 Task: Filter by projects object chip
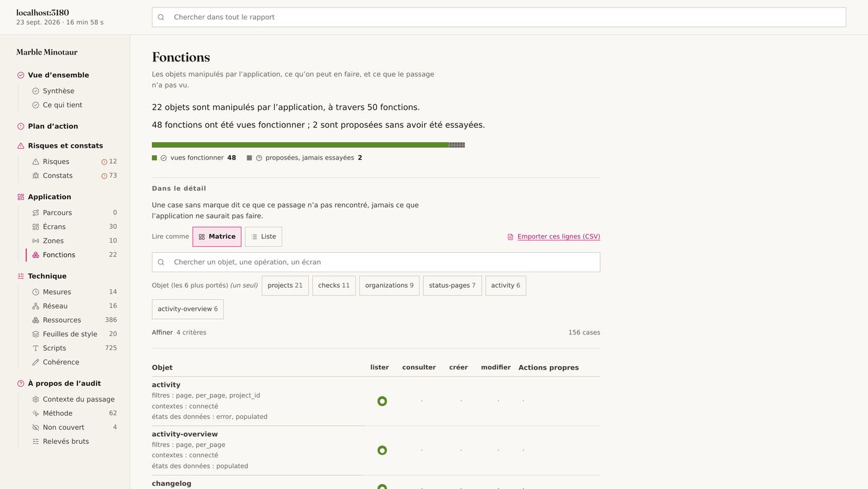click(285, 285)
